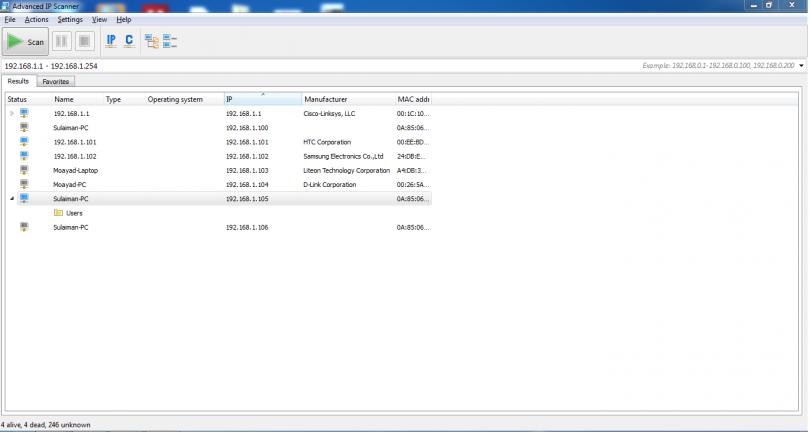Select the Results tab

click(18, 81)
